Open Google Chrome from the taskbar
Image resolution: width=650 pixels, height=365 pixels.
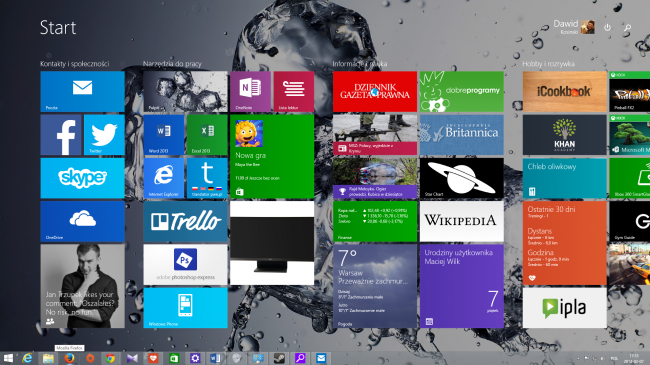coord(110,358)
